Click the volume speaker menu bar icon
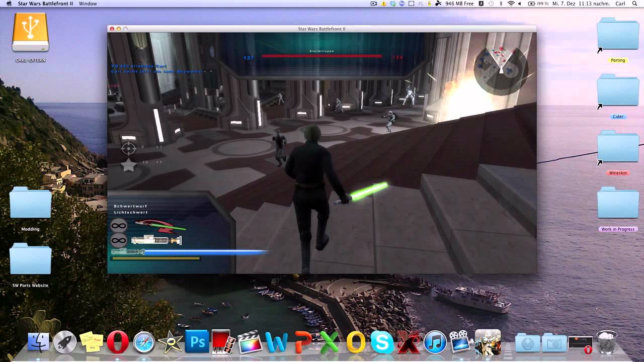This screenshot has height=362, width=644. tap(520, 4)
